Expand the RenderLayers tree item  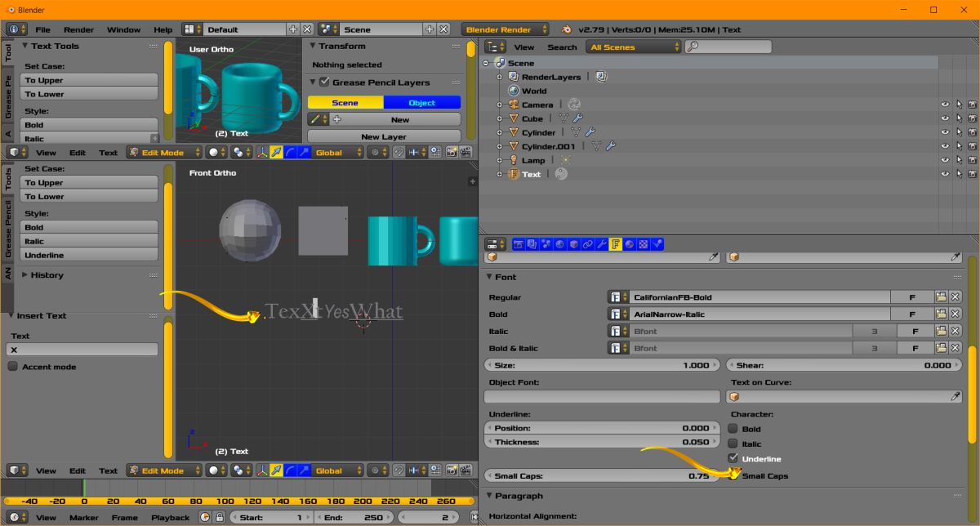[500, 77]
